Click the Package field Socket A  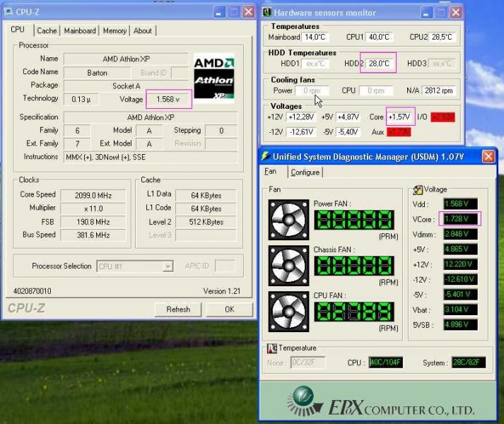click(x=126, y=86)
